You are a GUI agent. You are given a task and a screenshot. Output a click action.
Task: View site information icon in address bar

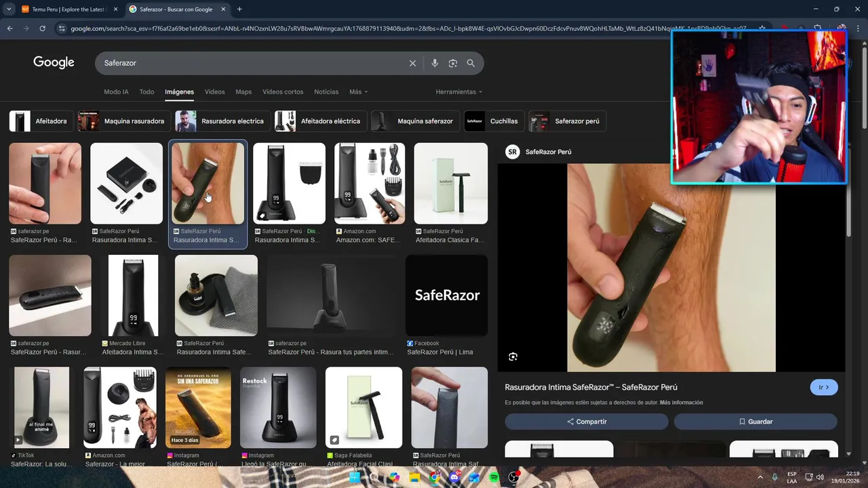[x=62, y=28]
